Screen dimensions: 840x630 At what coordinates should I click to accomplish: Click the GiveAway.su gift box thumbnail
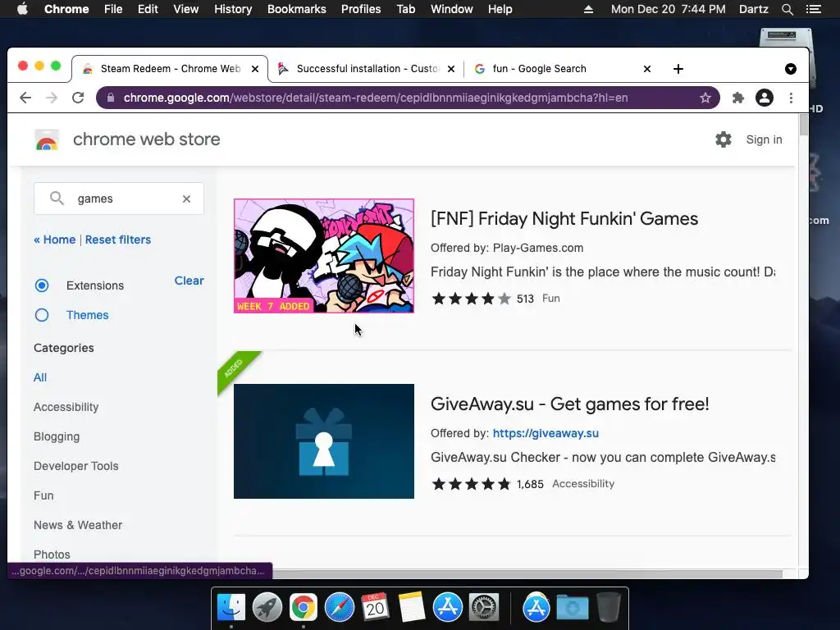323,441
